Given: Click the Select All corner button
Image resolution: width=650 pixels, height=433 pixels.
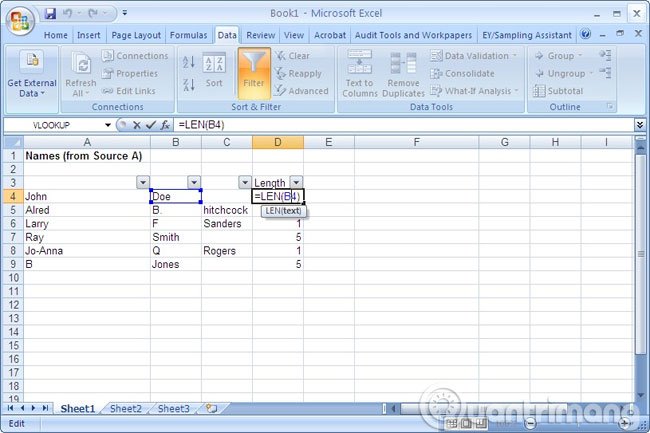Looking at the screenshot, I should click(x=13, y=143).
